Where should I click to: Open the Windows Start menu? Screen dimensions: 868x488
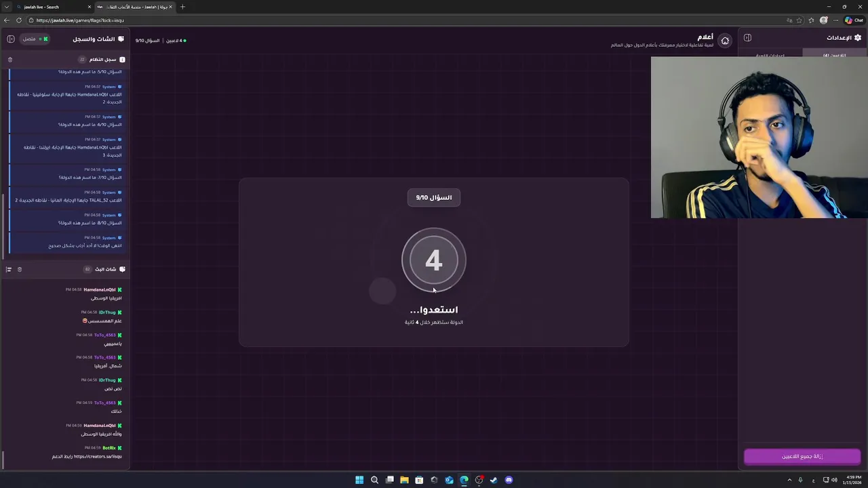[x=359, y=480]
